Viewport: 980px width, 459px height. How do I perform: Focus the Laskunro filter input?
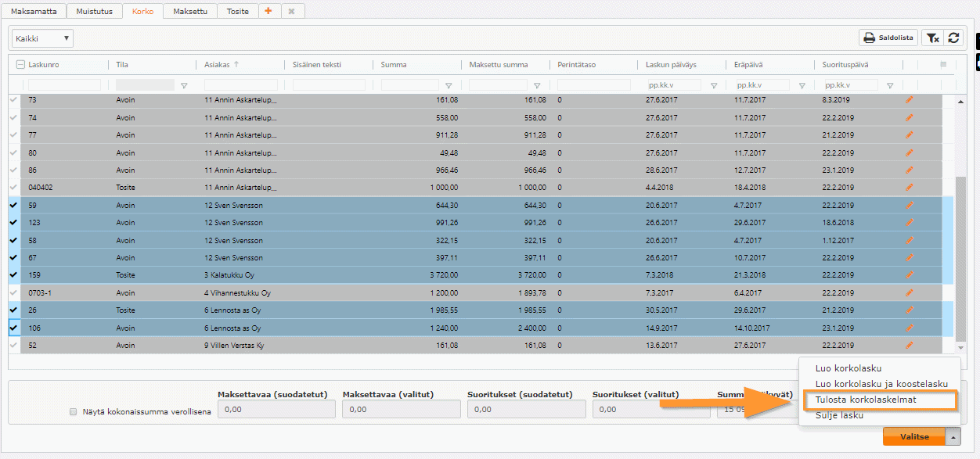(64, 85)
